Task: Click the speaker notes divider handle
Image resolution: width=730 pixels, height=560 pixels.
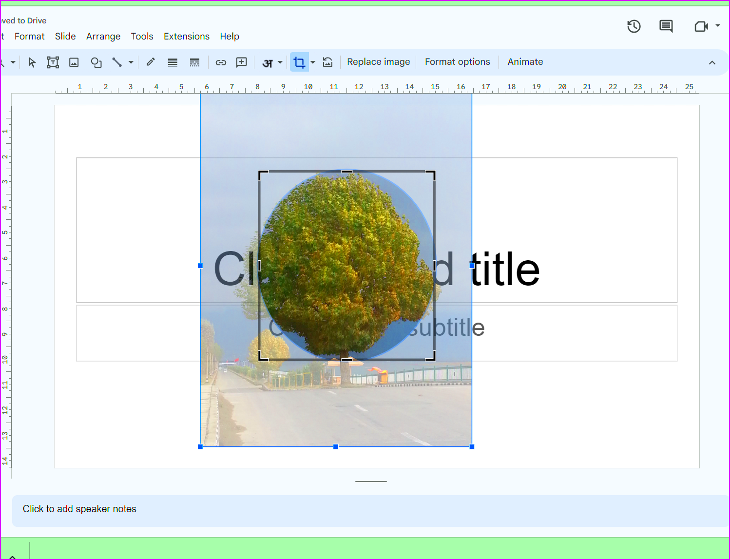Action: [371, 482]
